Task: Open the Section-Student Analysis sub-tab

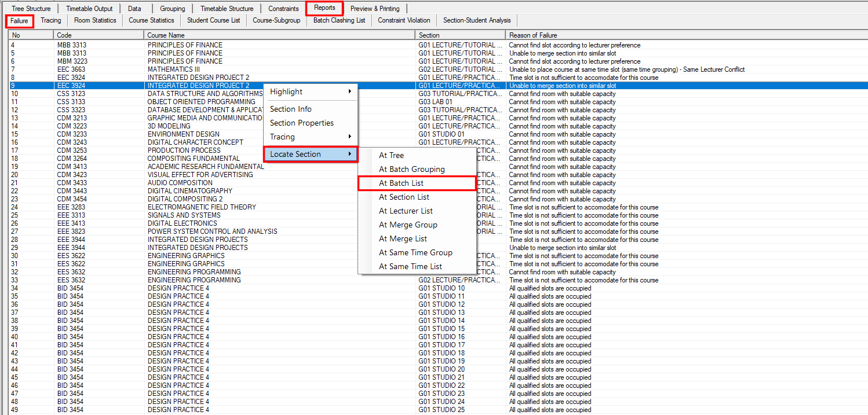Action: click(477, 20)
